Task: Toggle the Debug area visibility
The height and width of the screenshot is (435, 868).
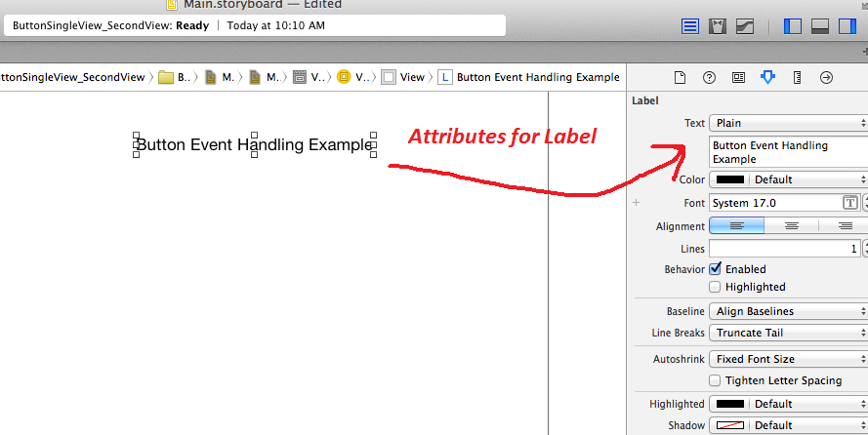Action: 820,26
